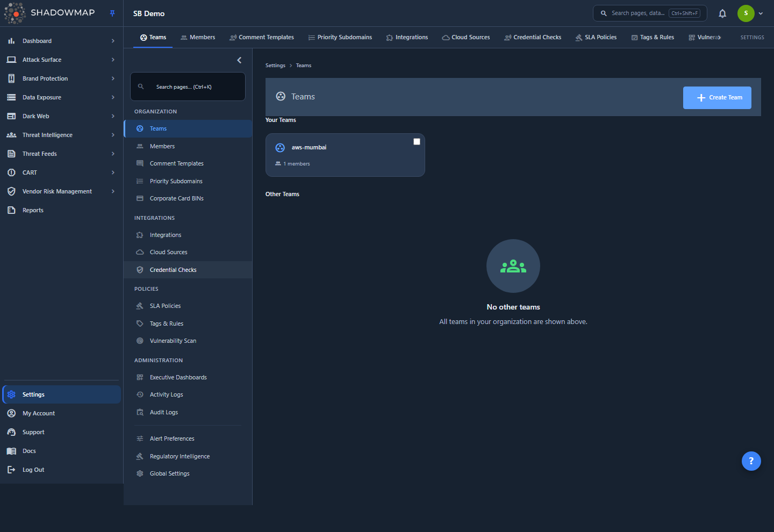Expand the Vendor Risk Management chevron
This screenshot has width=774, height=532.
coord(113,191)
